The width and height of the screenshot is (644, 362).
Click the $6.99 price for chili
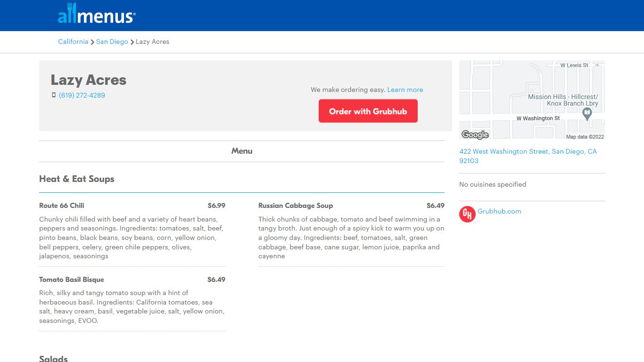(216, 206)
